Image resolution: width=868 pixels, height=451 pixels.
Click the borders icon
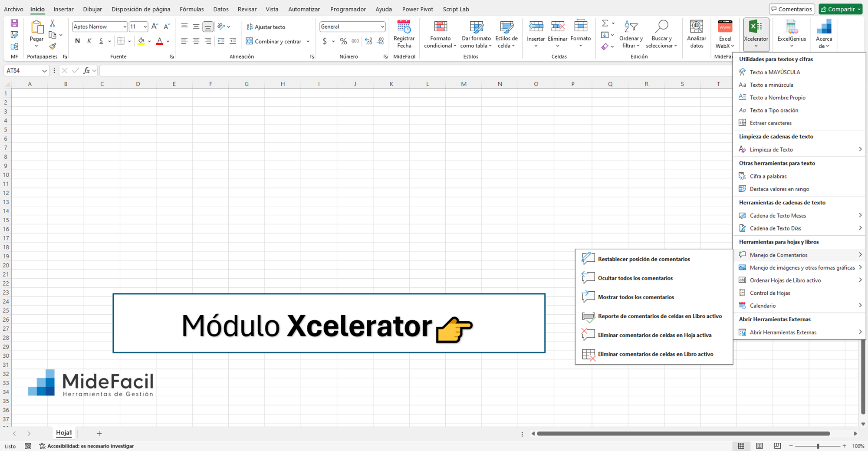click(x=121, y=41)
